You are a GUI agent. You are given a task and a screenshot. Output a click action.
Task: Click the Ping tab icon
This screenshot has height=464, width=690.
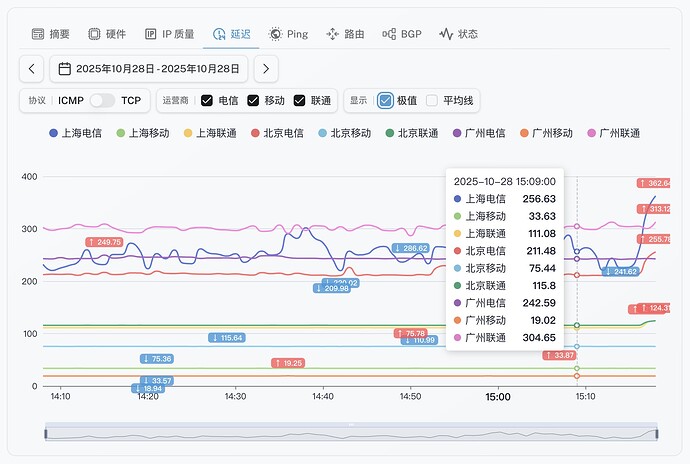[275, 34]
